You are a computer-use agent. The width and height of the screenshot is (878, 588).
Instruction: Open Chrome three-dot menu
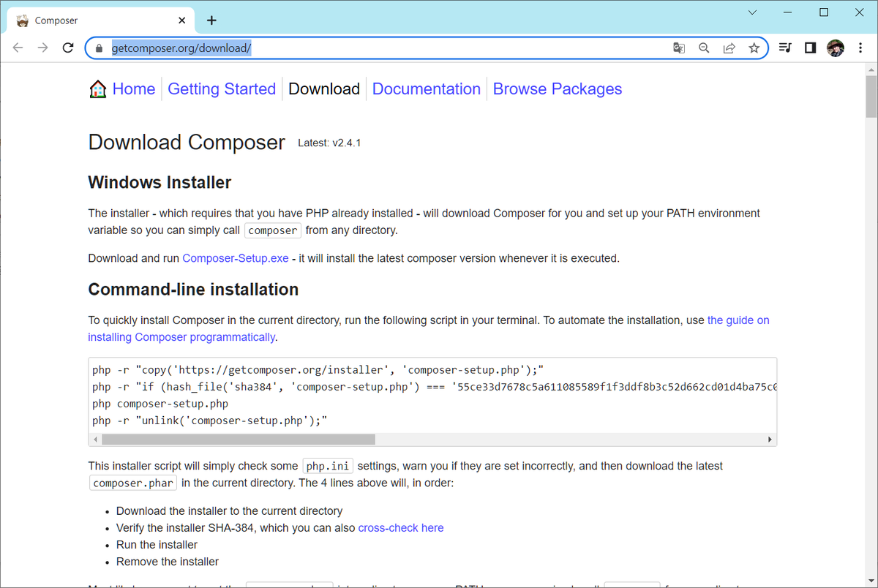860,48
